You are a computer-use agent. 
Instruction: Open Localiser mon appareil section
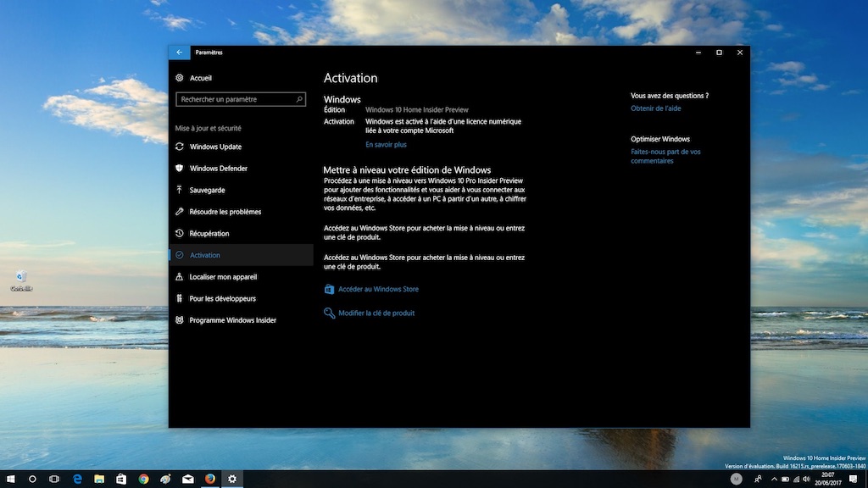(241, 277)
